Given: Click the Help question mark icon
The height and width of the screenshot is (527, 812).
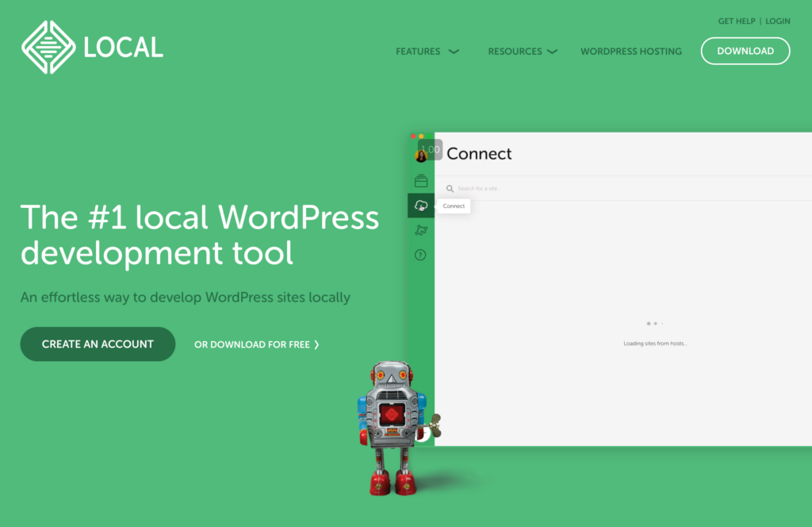Looking at the screenshot, I should coord(421,255).
